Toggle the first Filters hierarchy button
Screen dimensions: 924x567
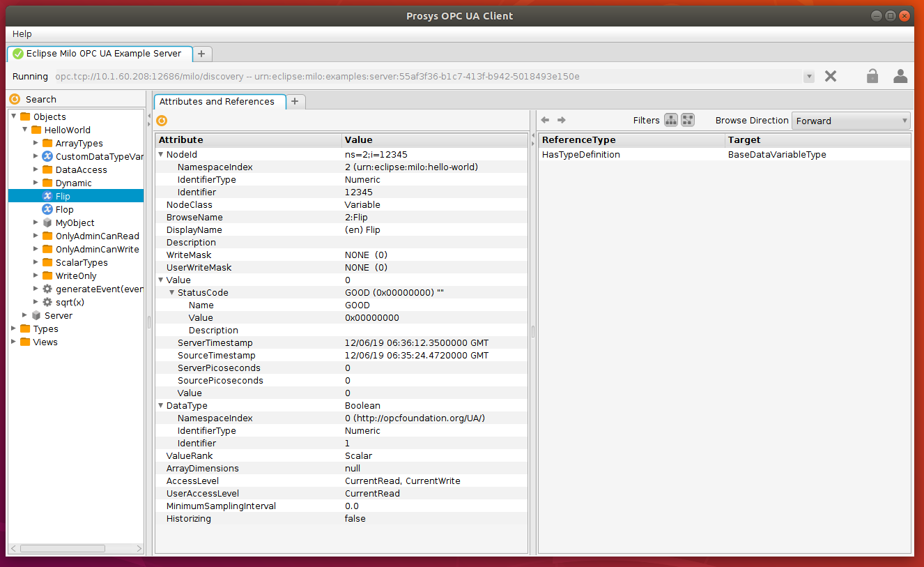coord(671,120)
